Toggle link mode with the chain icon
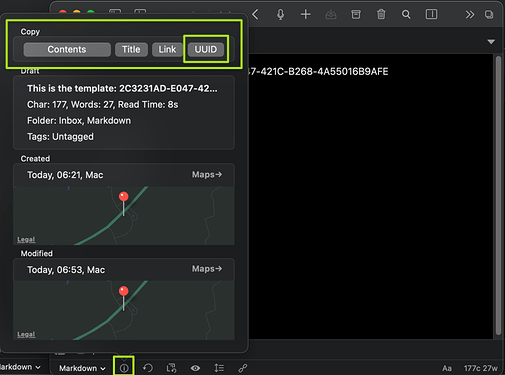Image resolution: width=505 pixels, height=375 pixels. tap(243, 368)
